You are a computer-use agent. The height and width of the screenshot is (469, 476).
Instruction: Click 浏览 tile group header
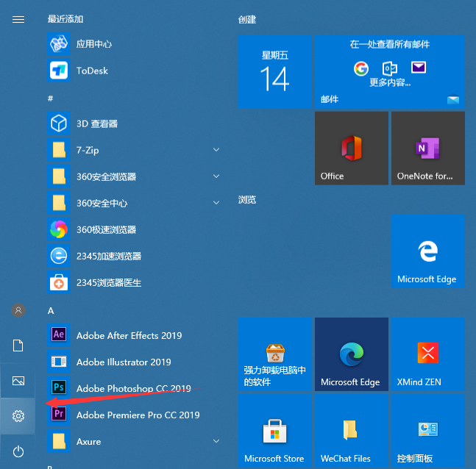(247, 200)
